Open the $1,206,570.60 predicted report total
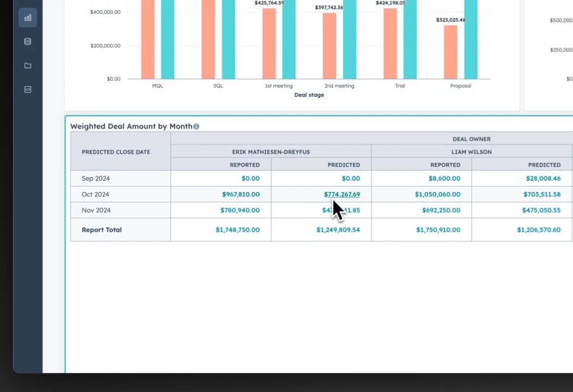Screen dimensions: 573x392 538,230
